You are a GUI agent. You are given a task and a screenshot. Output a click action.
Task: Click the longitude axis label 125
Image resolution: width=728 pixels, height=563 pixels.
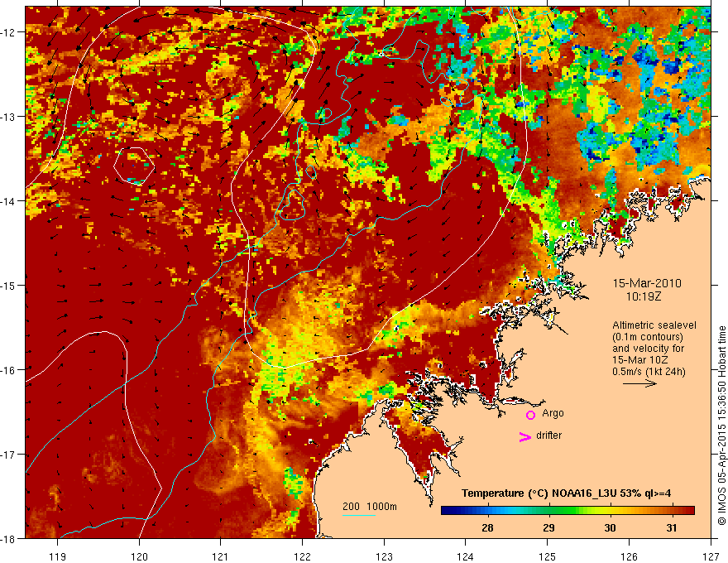(548, 556)
